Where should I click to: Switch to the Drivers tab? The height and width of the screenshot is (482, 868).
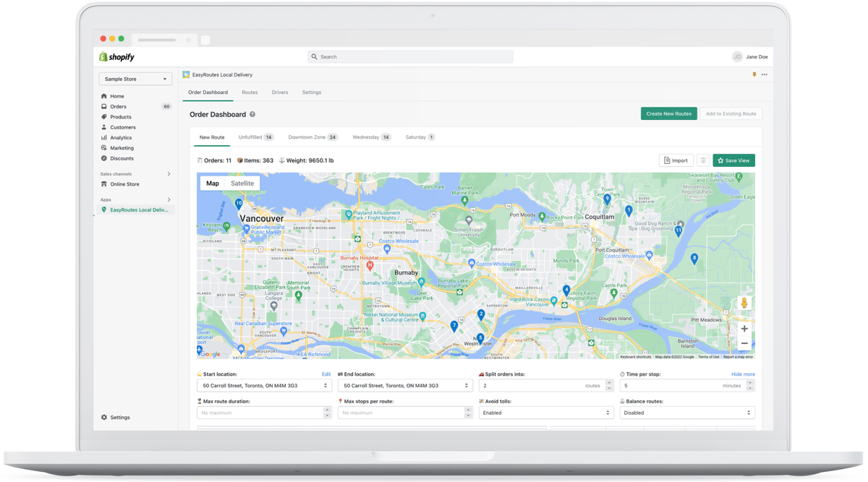tap(280, 92)
